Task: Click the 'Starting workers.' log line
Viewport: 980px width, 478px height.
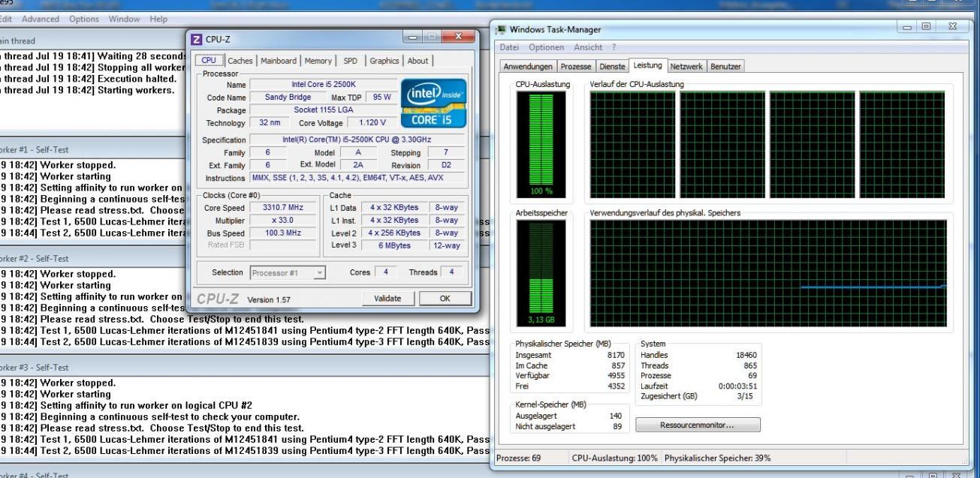Action: tap(87, 90)
